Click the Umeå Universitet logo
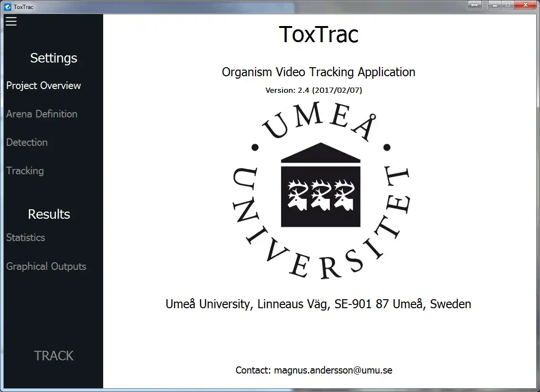 pos(321,190)
